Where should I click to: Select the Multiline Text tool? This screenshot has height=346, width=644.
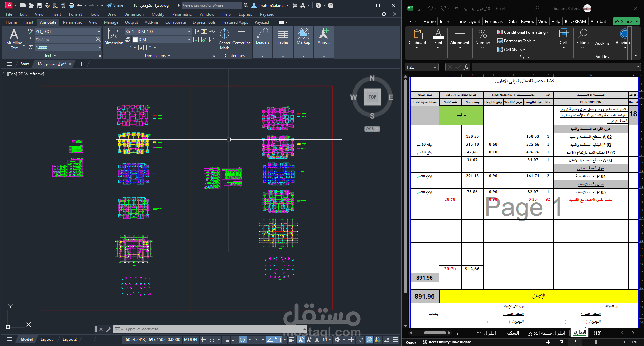click(x=14, y=39)
